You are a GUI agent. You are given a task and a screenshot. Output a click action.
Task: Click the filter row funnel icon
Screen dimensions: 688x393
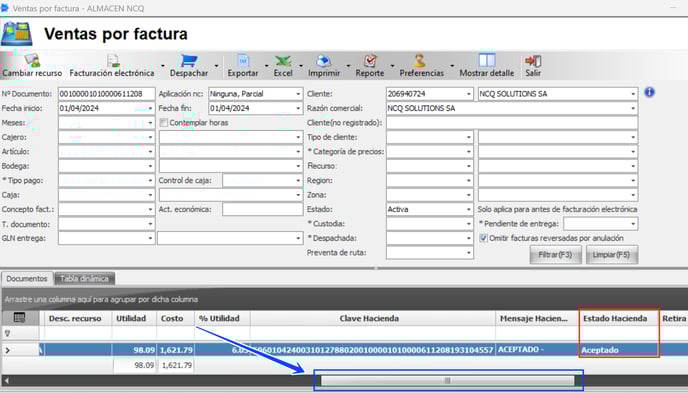(7, 333)
